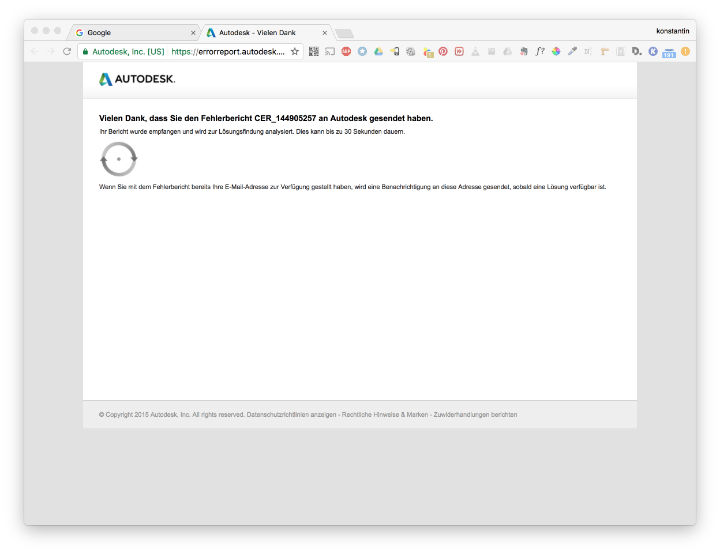Click the blue calendar badge extension icon
This screenshot has width=720, height=554.
pos(669,52)
